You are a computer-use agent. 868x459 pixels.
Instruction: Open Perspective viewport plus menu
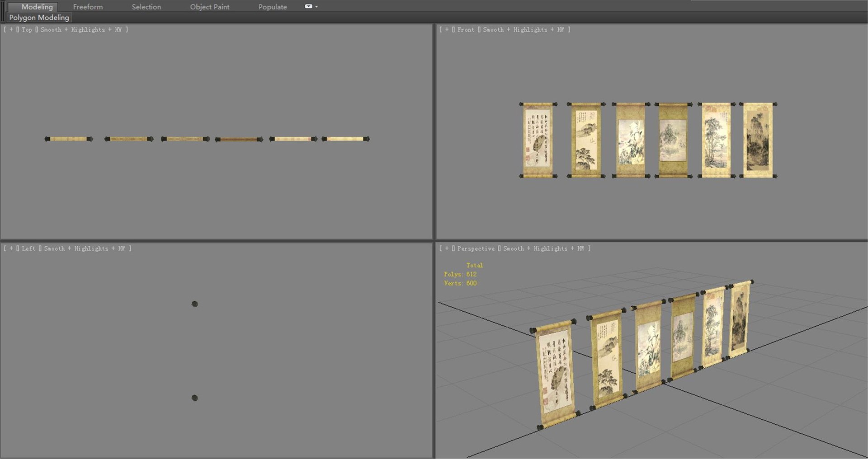pyautogui.click(x=447, y=248)
